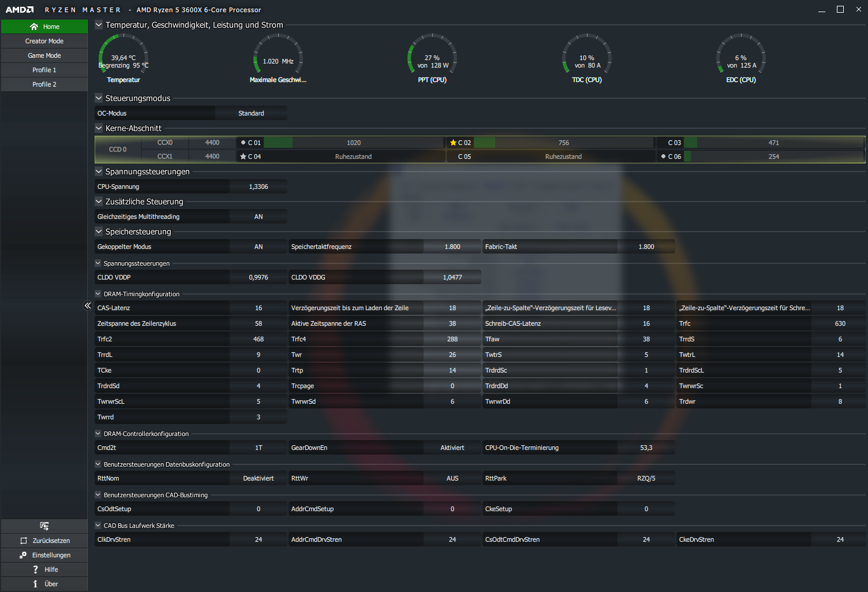This screenshot has height=592, width=868.
Task: Click the ClkDrvStren value 24
Action: point(259,539)
